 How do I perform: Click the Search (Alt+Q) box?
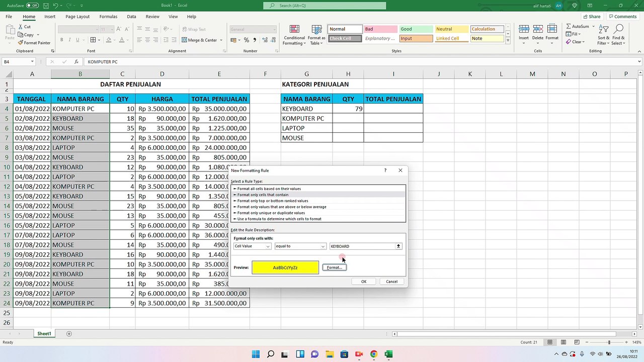click(325, 6)
